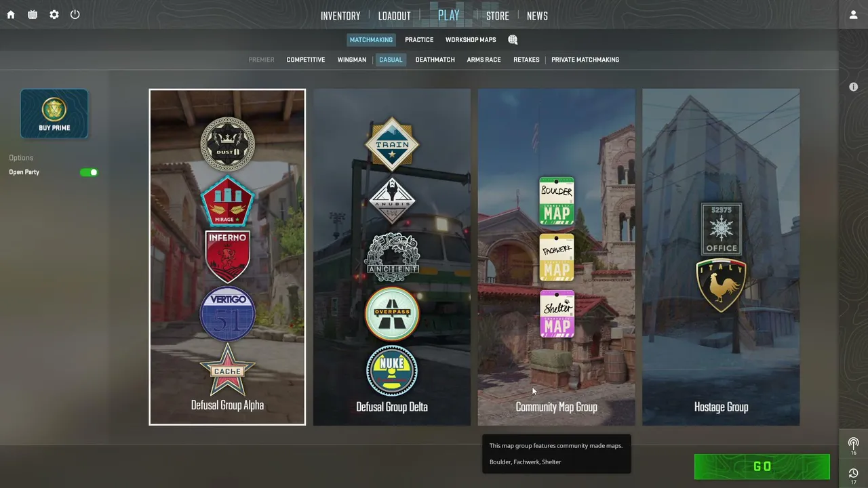Open Private Matchmaking mode
The image size is (868, 488).
585,60
